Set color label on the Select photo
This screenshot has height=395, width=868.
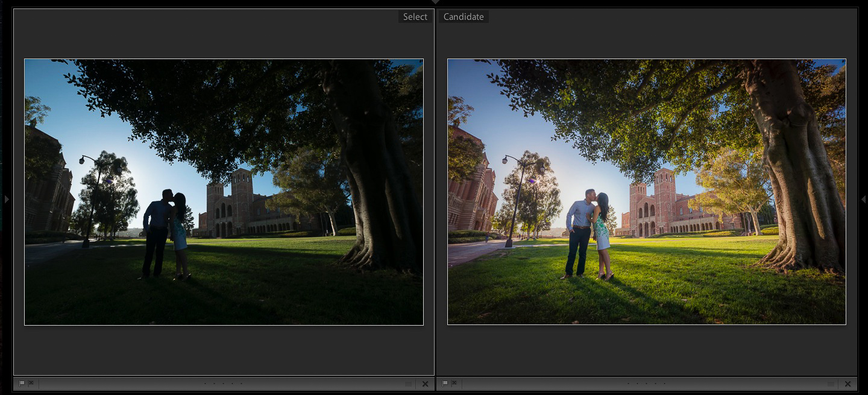tap(408, 384)
